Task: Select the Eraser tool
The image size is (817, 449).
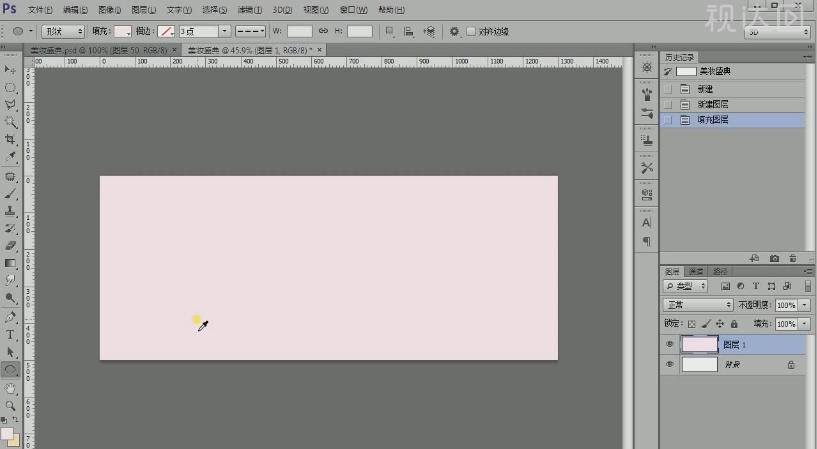Action: [x=10, y=245]
